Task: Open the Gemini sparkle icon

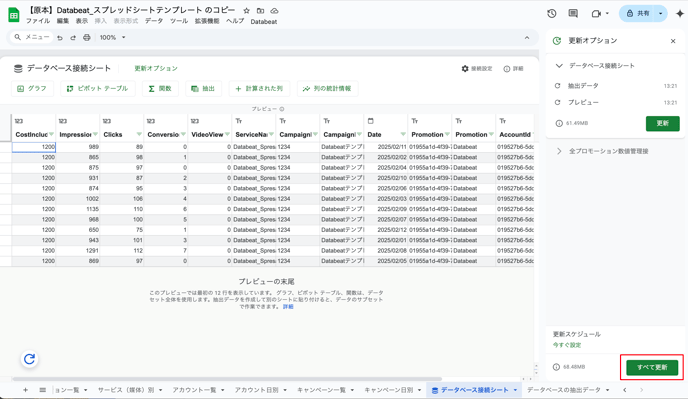Action: tap(680, 14)
